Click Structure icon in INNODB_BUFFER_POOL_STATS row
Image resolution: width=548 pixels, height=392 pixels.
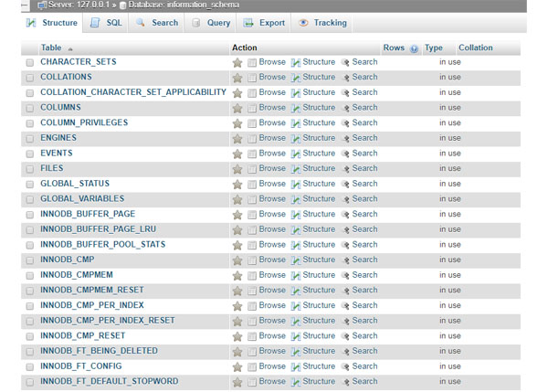click(x=296, y=245)
